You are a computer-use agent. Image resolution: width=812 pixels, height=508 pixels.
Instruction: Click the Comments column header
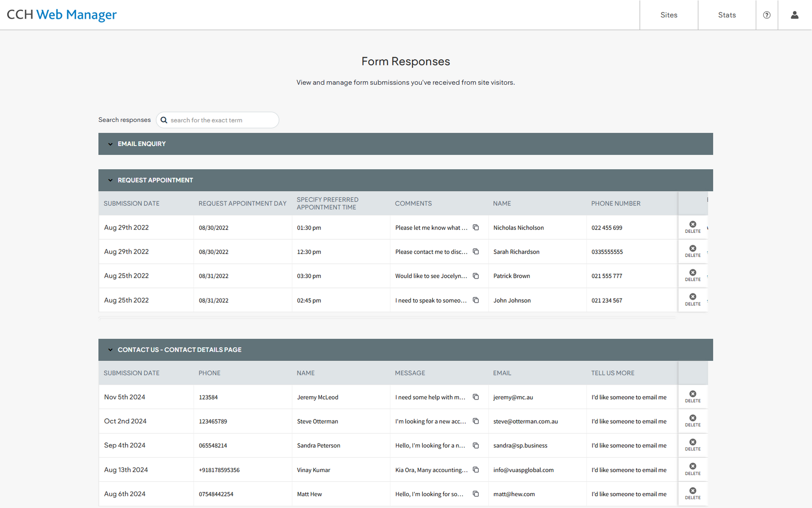(x=413, y=204)
